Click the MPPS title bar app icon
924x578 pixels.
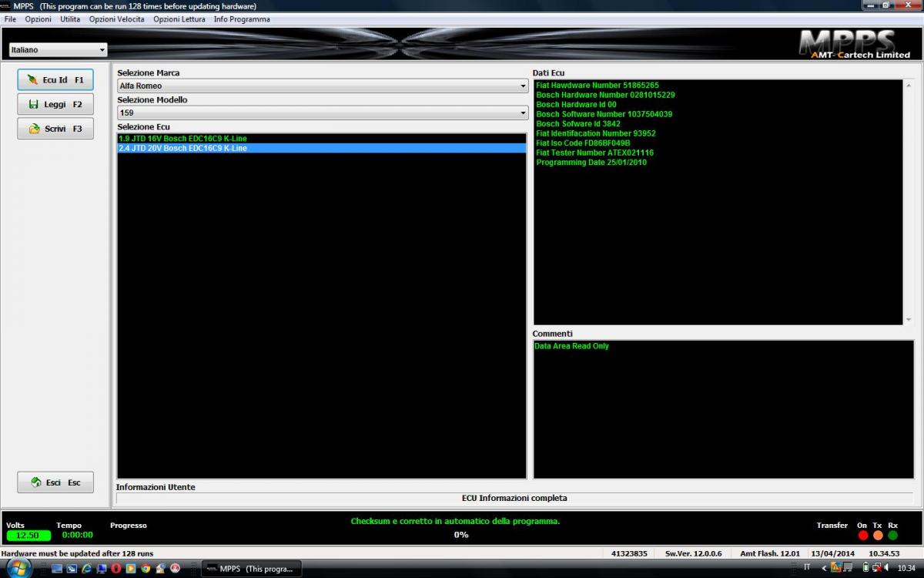click(7, 6)
